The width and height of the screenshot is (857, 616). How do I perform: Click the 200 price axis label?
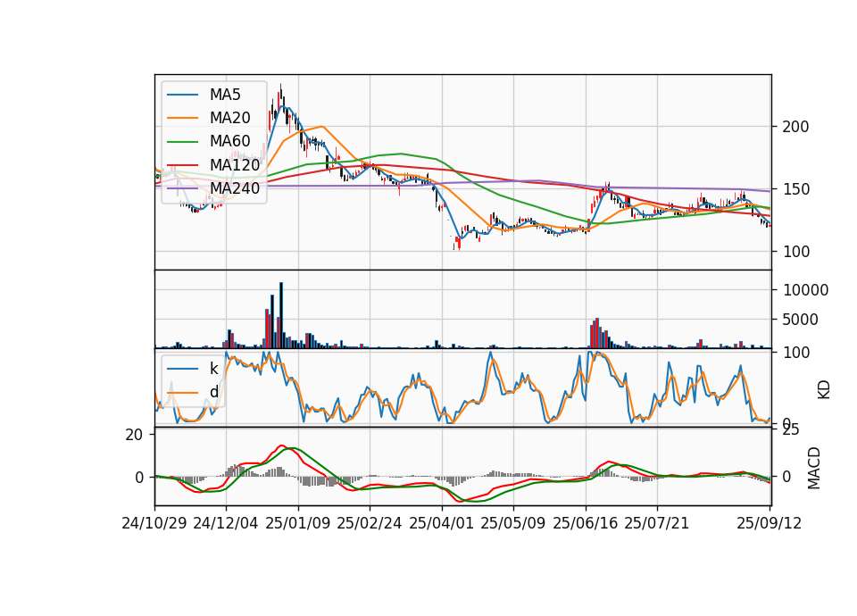(x=795, y=127)
